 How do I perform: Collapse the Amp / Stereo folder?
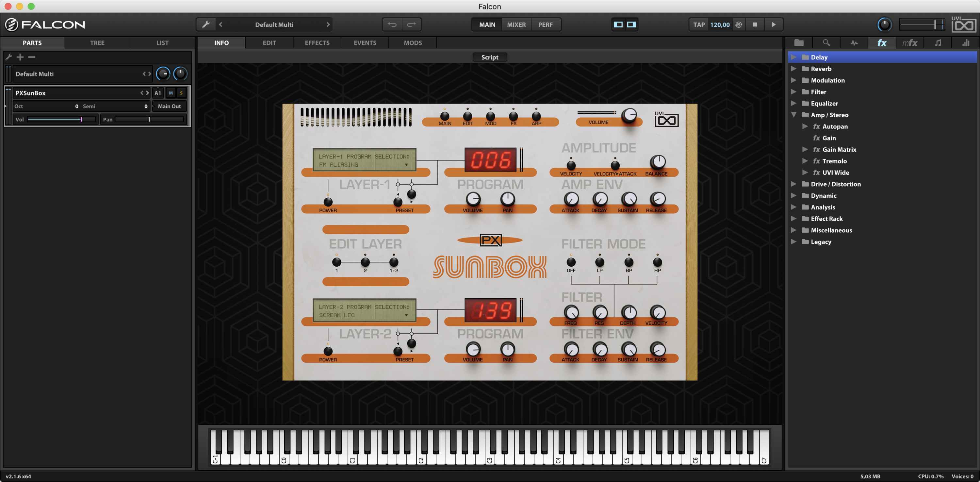[x=794, y=114]
